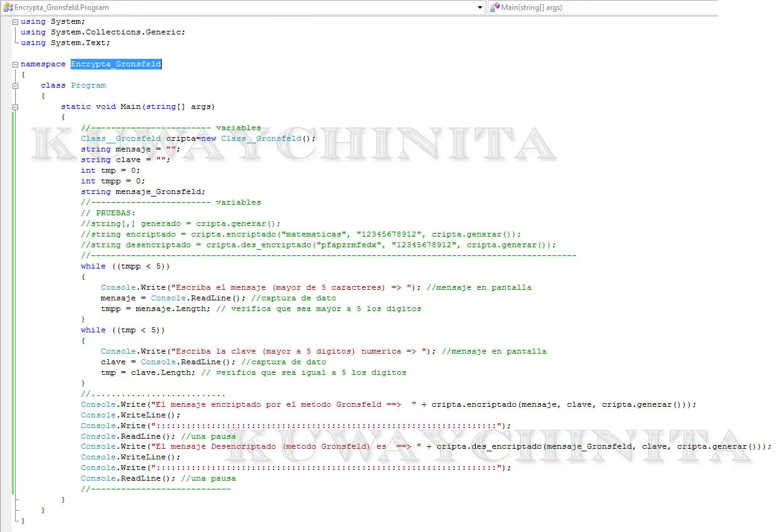The height and width of the screenshot is (532, 776).
Task: Click the '// PRUEBAS:' comment
Action: tap(108, 213)
